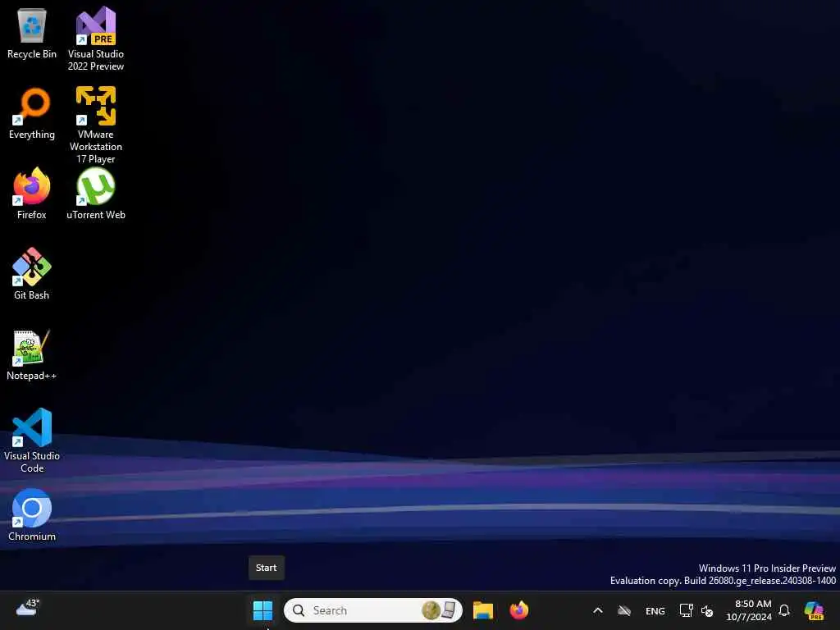Open the notifications bell
This screenshot has height=630, width=840.
[x=784, y=610]
